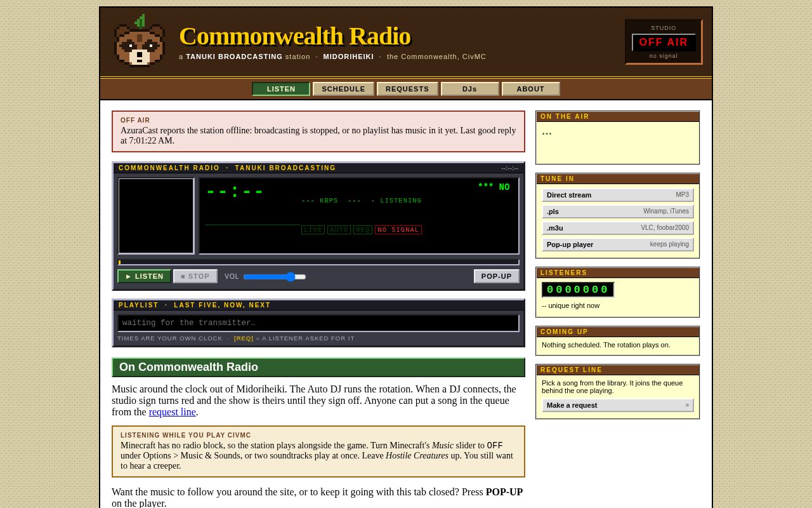Screen dimensions: 812x508
Task: Open the POP-UP player button
Action: [496, 276]
